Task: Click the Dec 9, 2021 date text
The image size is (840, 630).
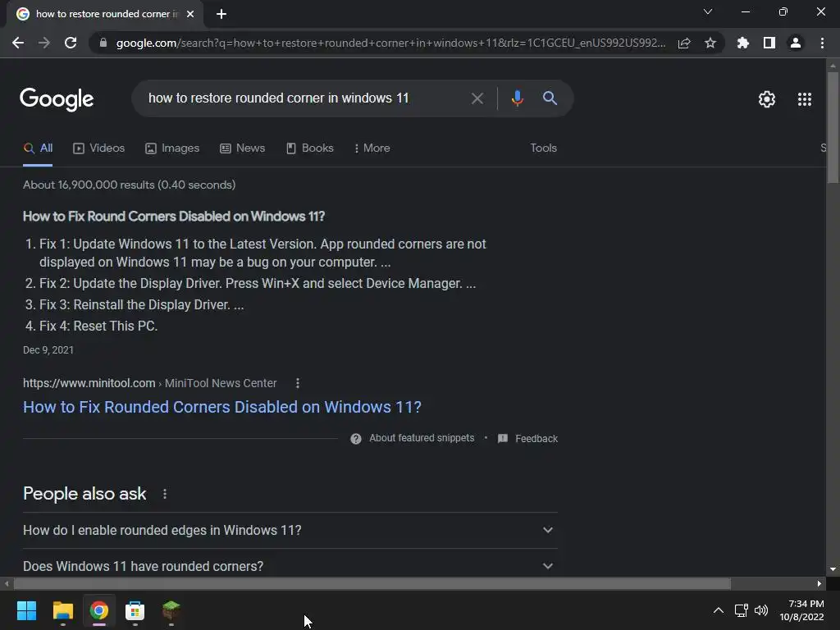Action: tap(48, 349)
